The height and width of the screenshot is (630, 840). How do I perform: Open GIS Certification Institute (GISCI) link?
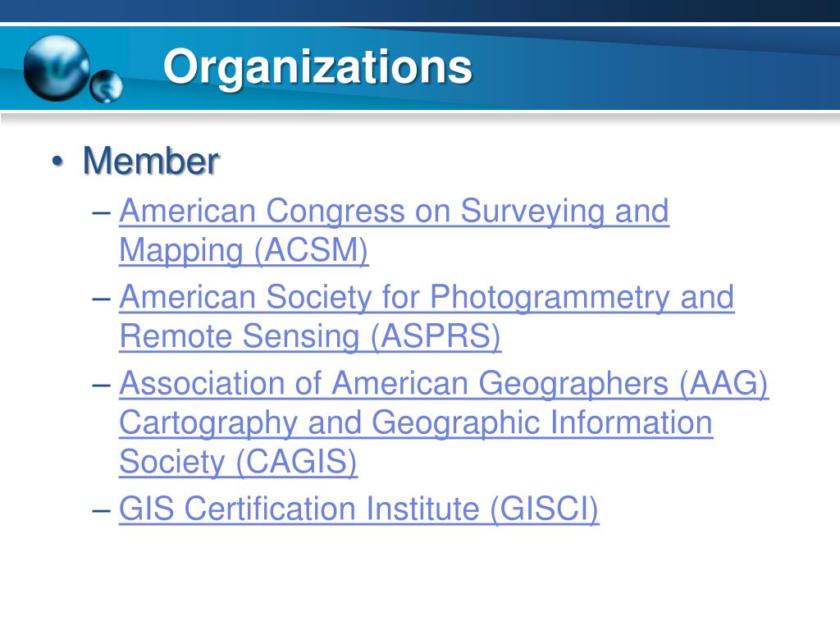(x=359, y=509)
